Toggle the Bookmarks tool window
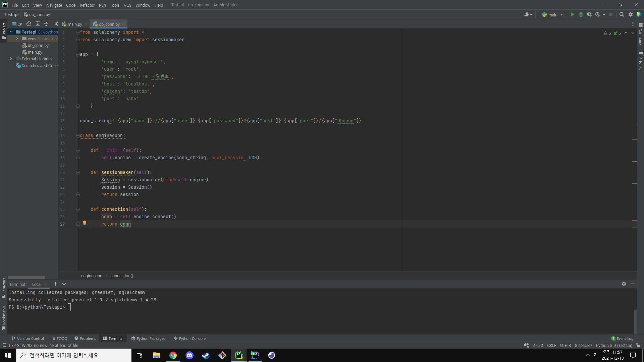 [4, 317]
